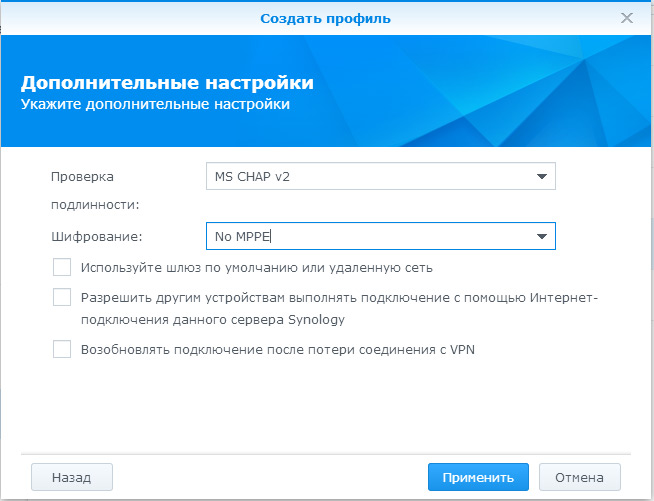Click the Проверка подлинности label

tap(95, 191)
